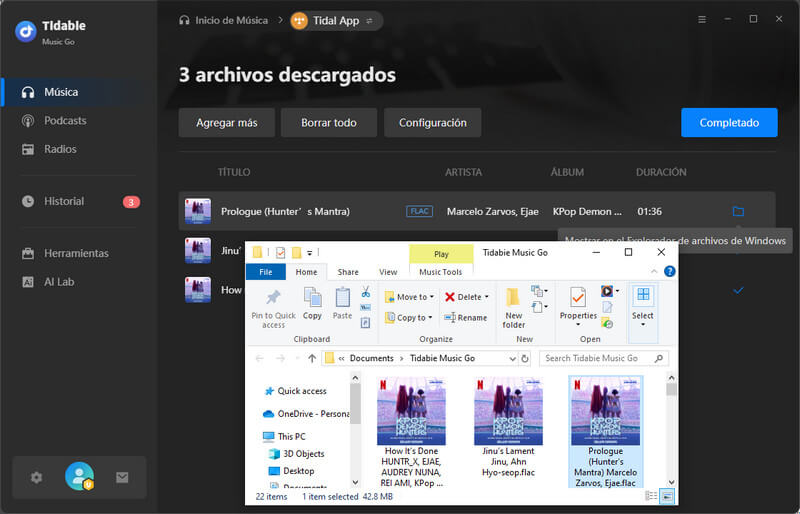Open address bar history dropdown
The height and width of the screenshot is (514, 800).
point(512,359)
